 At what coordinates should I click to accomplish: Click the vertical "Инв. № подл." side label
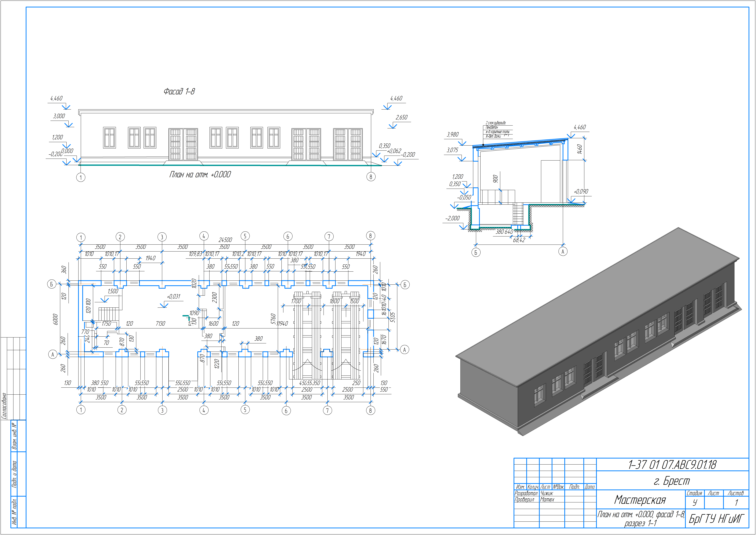pos(14,512)
